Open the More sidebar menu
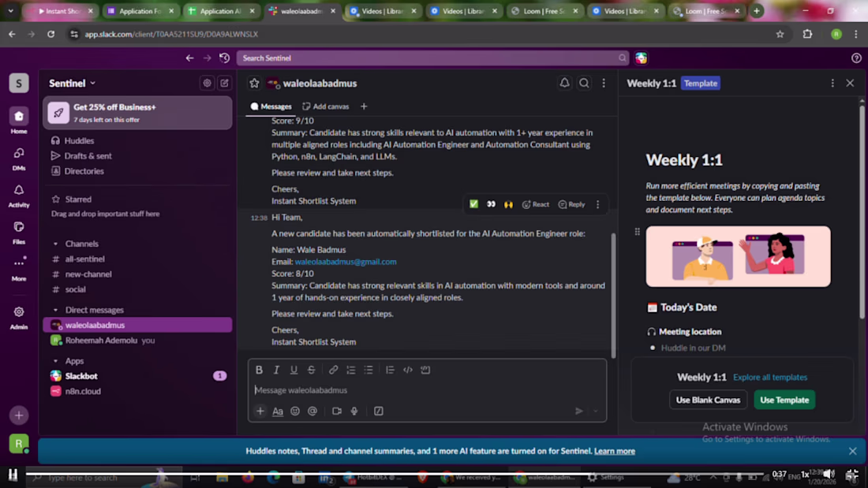Image resolution: width=868 pixels, height=488 pixels. click(x=19, y=269)
